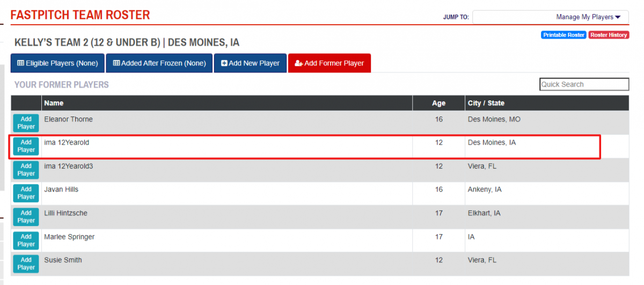Viewport: 644px width, 285px height.
Task: Add player Eleanor Thorne
Action: click(x=26, y=123)
